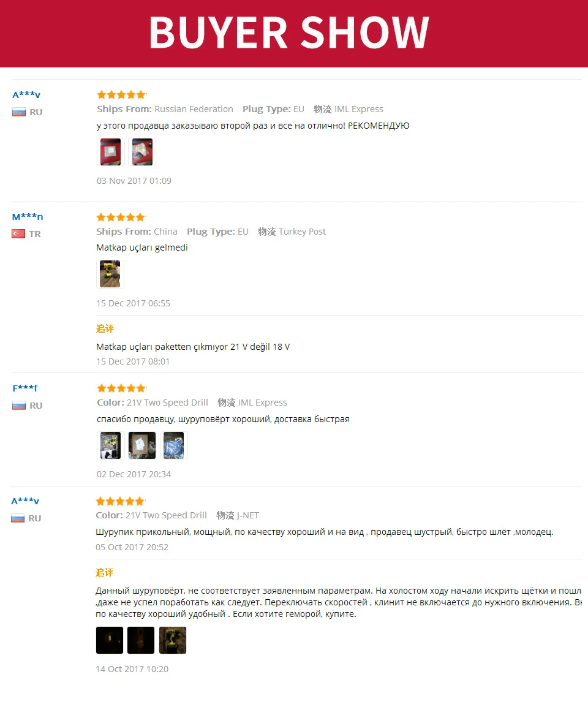This screenshot has height=715, width=588.
Task: Click the Russian flag under F***f
Action: tap(19, 406)
